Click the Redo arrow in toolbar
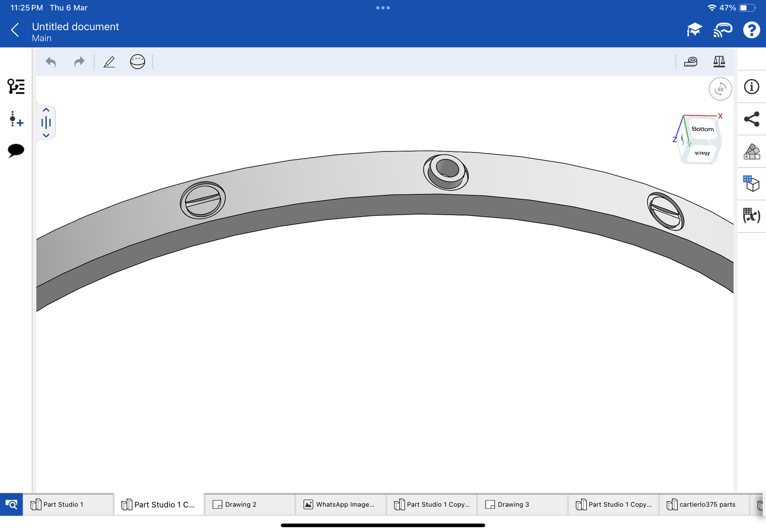 click(x=79, y=62)
